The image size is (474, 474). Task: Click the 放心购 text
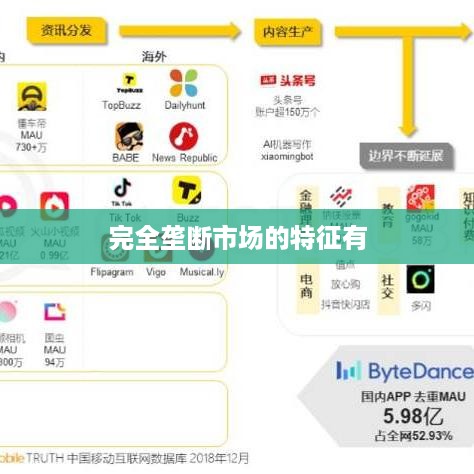click(x=345, y=284)
